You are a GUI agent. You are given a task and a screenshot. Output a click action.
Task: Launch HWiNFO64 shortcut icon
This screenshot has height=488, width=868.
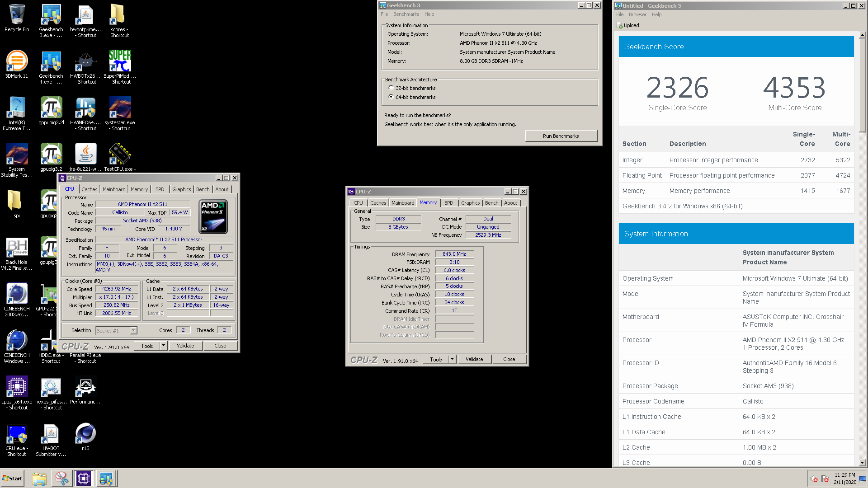85,114
